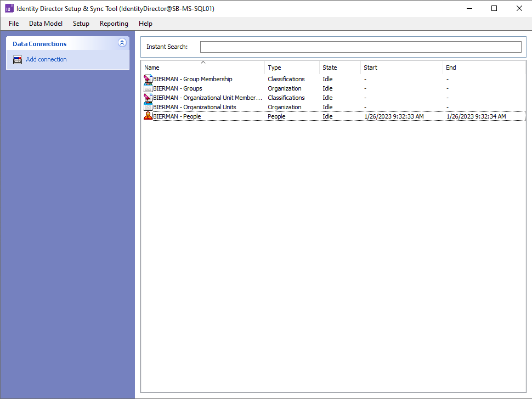The height and width of the screenshot is (399, 532).
Task: Select the BIERMAN - Groups row
Action: coord(334,88)
